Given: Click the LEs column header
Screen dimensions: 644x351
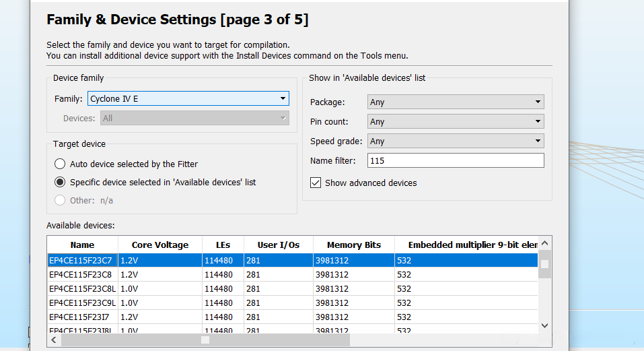Looking at the screenshot, I should (x=223, y=245).
